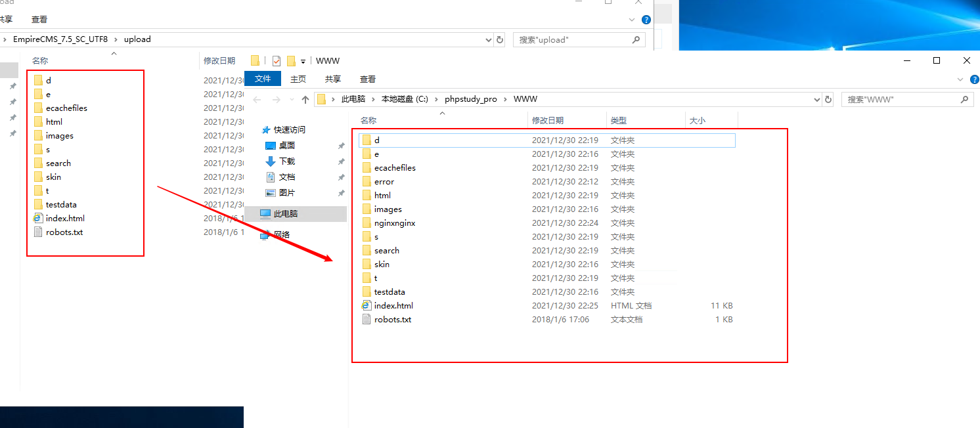The width and height of the screenshot is (980, 428).
Task: Select the 此电脑 icon in the sidebar
Action: click(282, 213)
